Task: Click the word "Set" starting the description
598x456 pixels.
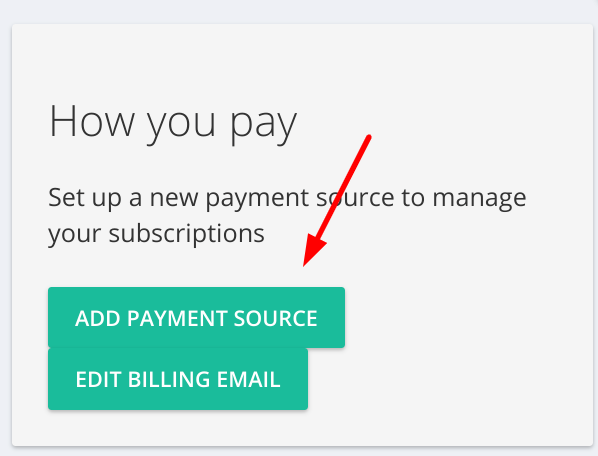Action: click(x=66, y=197)
